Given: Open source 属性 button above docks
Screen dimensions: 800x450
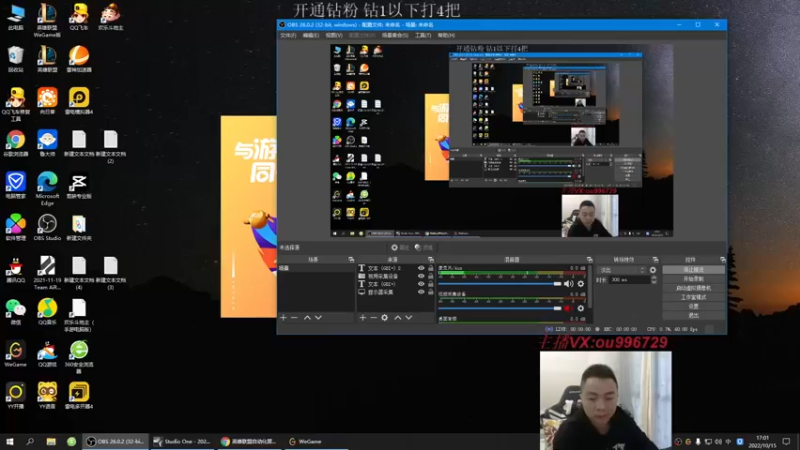Looking at the screenshot, I should (x=400, y=247).
